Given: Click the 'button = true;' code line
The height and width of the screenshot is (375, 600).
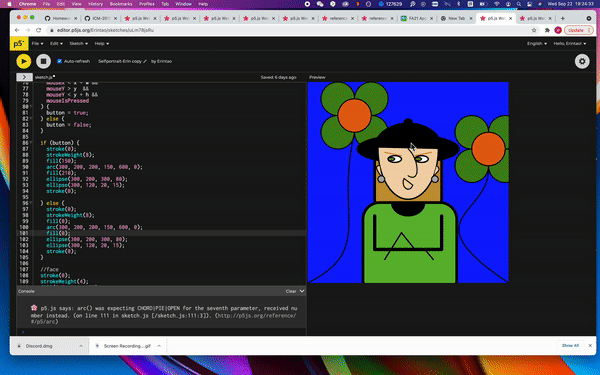Looking at the screenshot, I should click(x=67, y=113).
